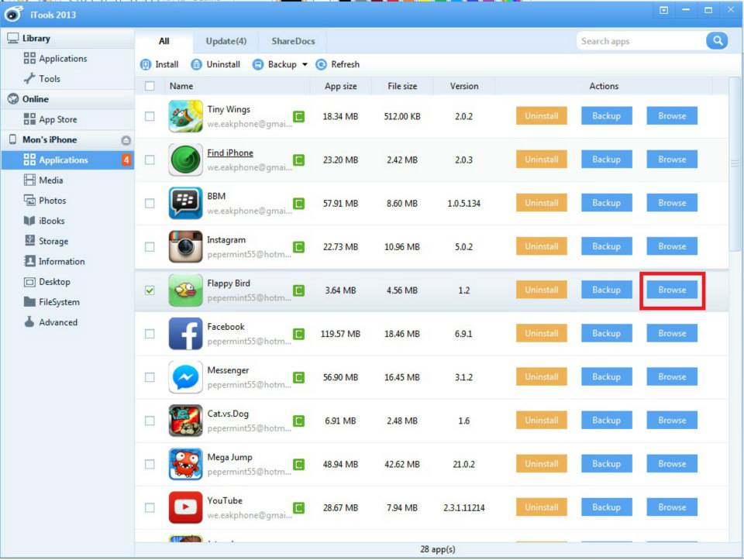Check the BBM checkbox
Screen dimensions: 744x560
click(150, 204)
